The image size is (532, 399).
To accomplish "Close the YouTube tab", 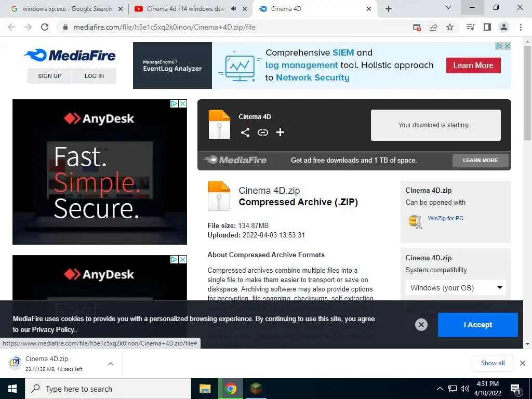I will click(x=245, y=9).
